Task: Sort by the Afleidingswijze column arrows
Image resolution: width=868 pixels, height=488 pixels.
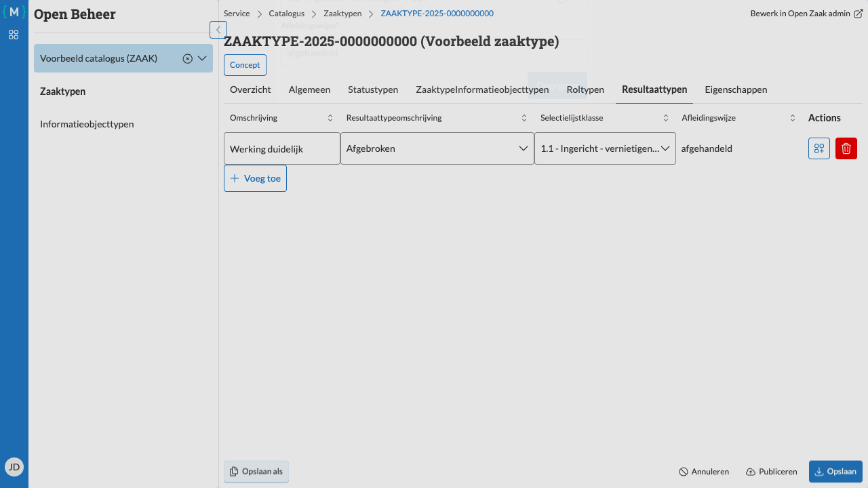Action: click(x=793, y=118)
